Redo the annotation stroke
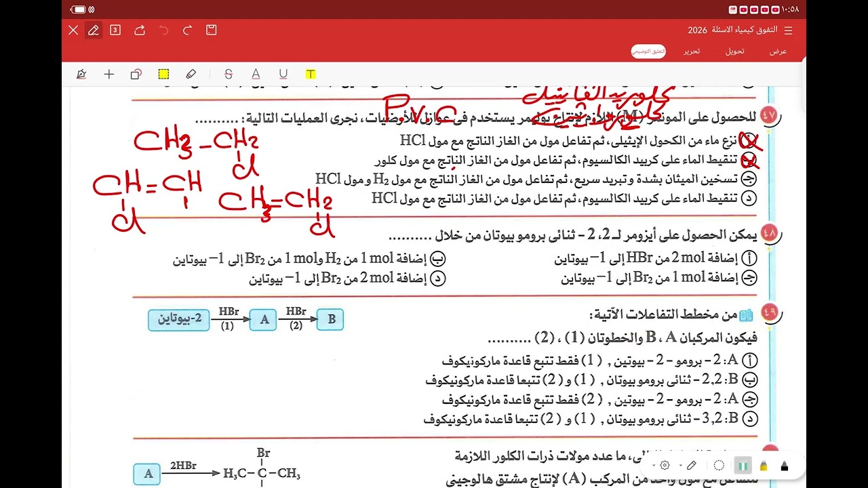The height and width of the screenshot is (488, 868). [x=188, y=30]
